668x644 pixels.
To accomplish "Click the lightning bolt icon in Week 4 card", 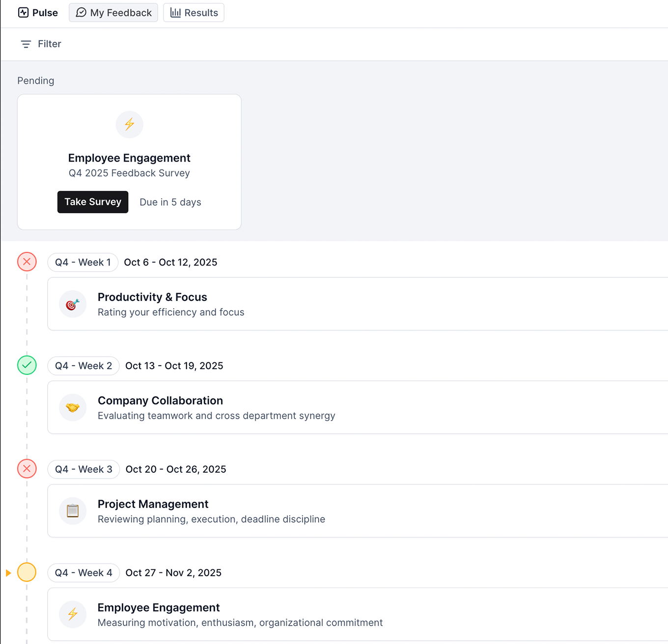I will (73, 615).
